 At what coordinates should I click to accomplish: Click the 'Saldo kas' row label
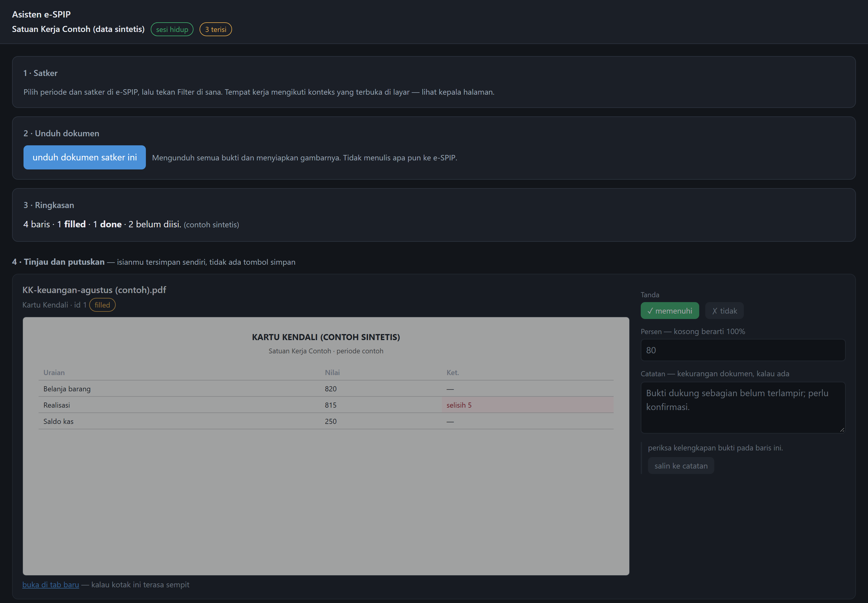[x=58, y=421]
